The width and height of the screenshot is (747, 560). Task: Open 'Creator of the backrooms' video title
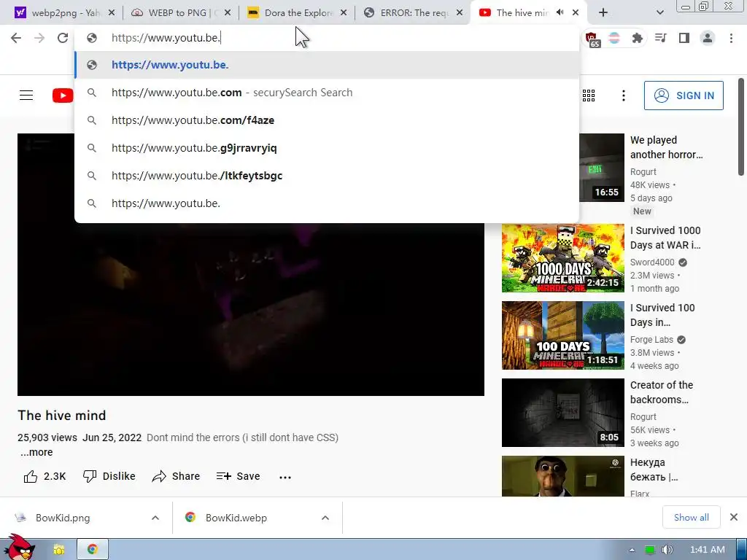(x=661, y=392)
